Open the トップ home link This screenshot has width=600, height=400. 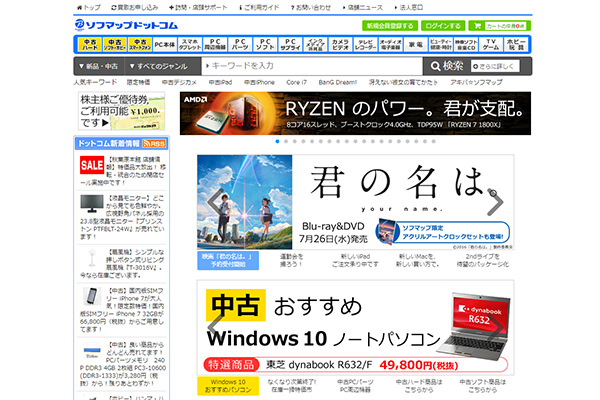click(89, 7)
